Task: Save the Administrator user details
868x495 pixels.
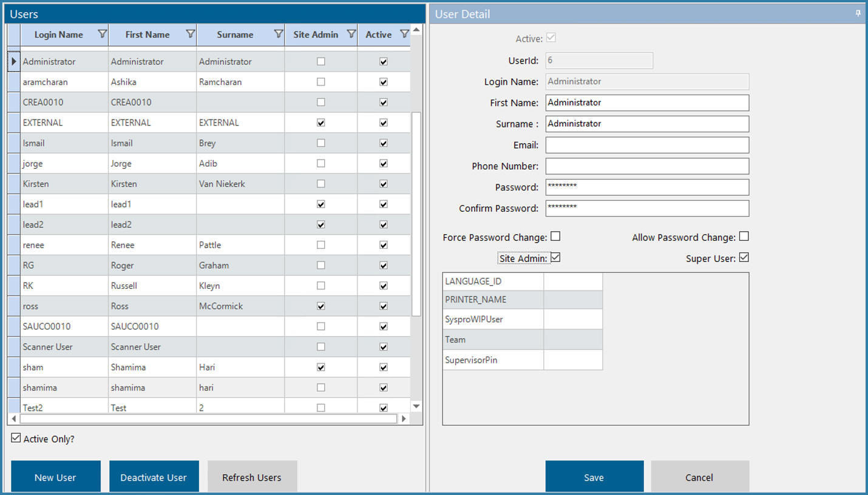Action: click(594, 477)
